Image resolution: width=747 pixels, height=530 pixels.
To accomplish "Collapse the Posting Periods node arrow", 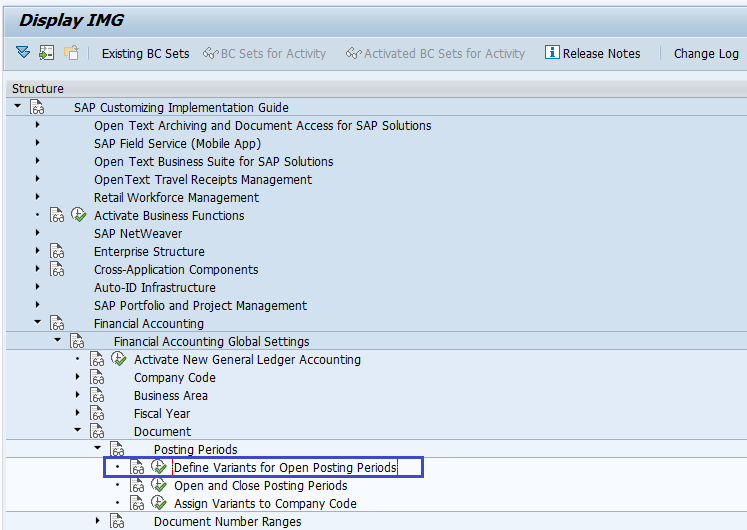I will 98,448.
